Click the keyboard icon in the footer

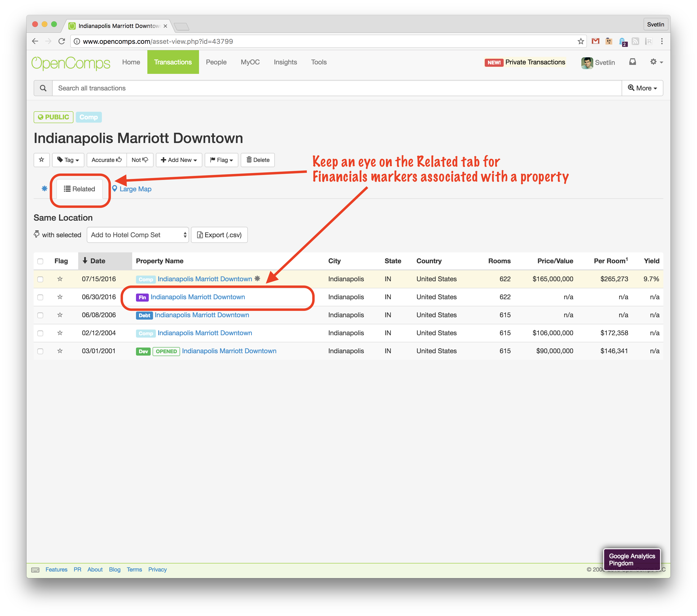[36, 570]
